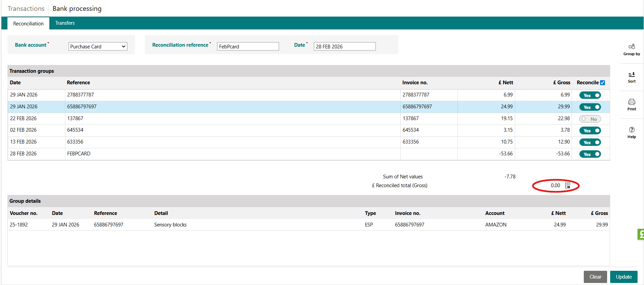Screen dimensions: 644x285
Task: Click the Account column header in Group details
Action: [495, 213]
